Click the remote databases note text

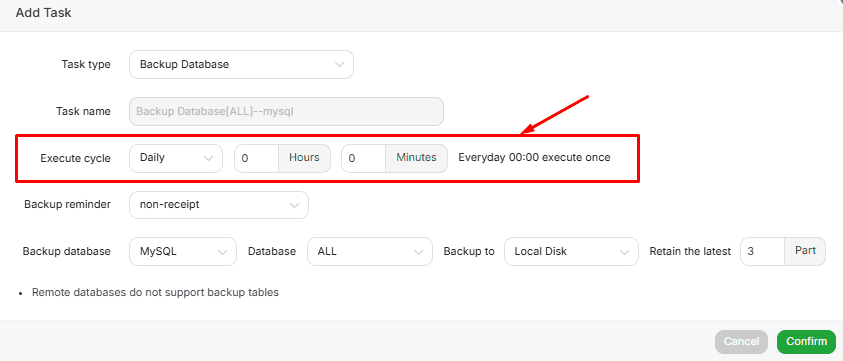pos(155,293)
